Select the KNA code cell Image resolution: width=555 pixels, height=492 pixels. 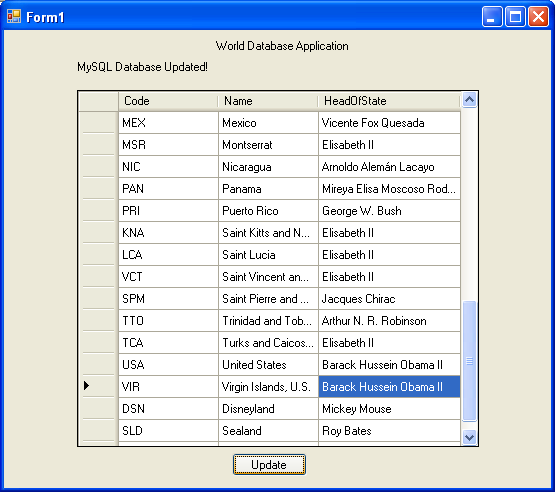coord(168,233)
